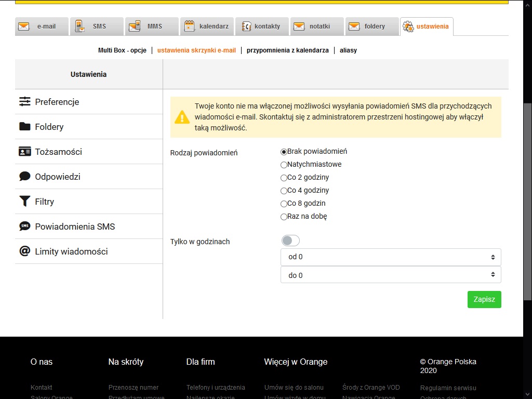Select the Preferencje sliders icon

(24, 102)
